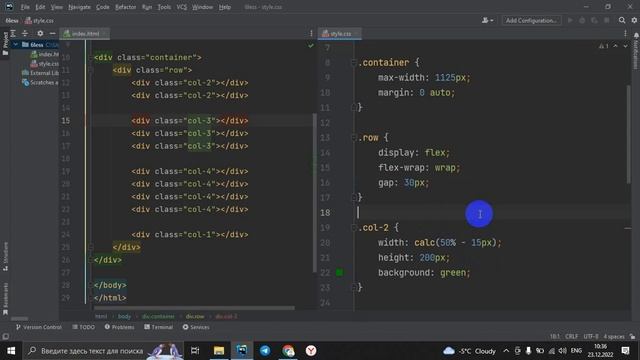Click body breadcrumb in index.html
Image resolution: width=640 pixels, height=360 pixels.
[124, 316]
